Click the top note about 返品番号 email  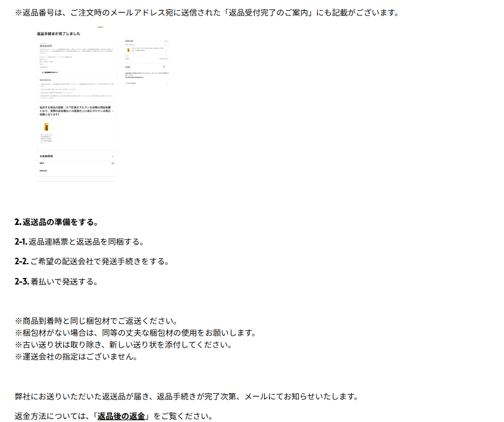[206, 12]
